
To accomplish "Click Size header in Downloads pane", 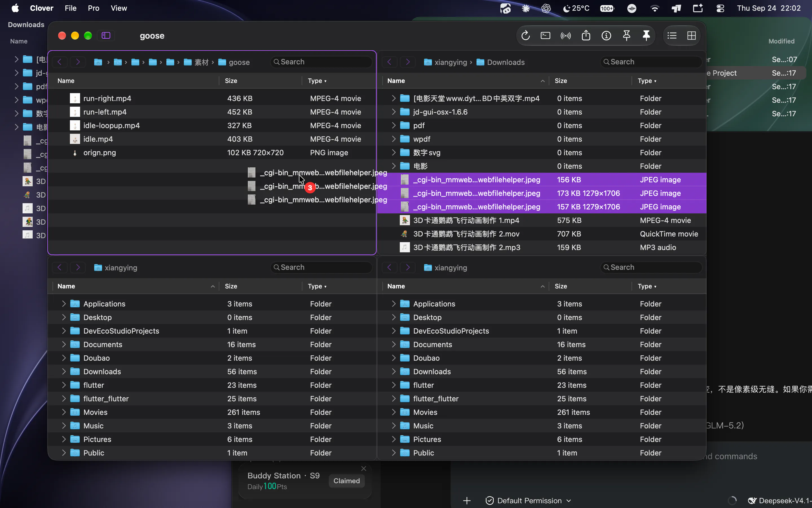I will pos(590,81).
